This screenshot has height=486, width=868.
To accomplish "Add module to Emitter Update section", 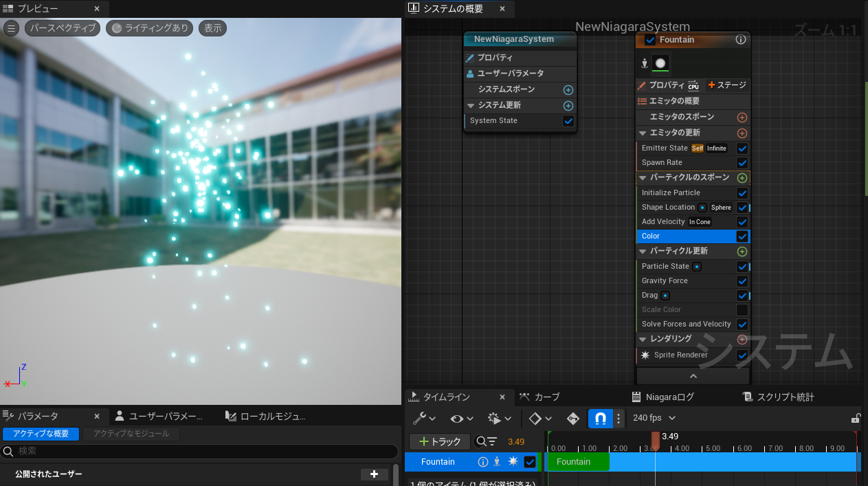I will [742, 133].
